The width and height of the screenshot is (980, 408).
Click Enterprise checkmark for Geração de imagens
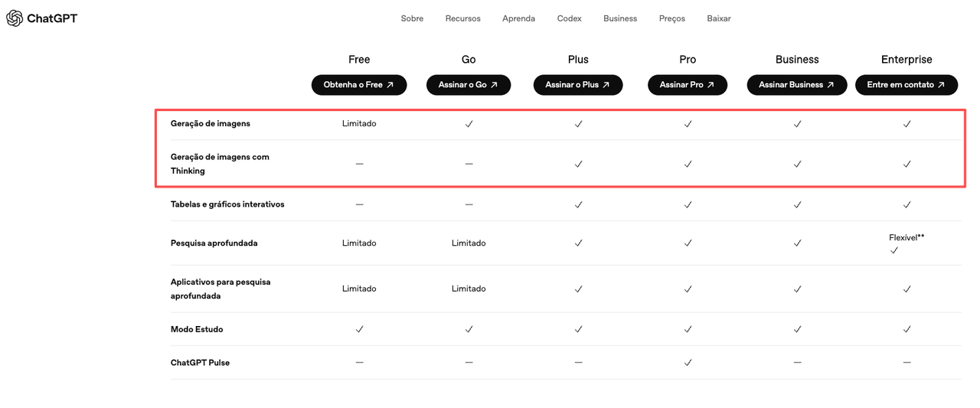[906, 123]
